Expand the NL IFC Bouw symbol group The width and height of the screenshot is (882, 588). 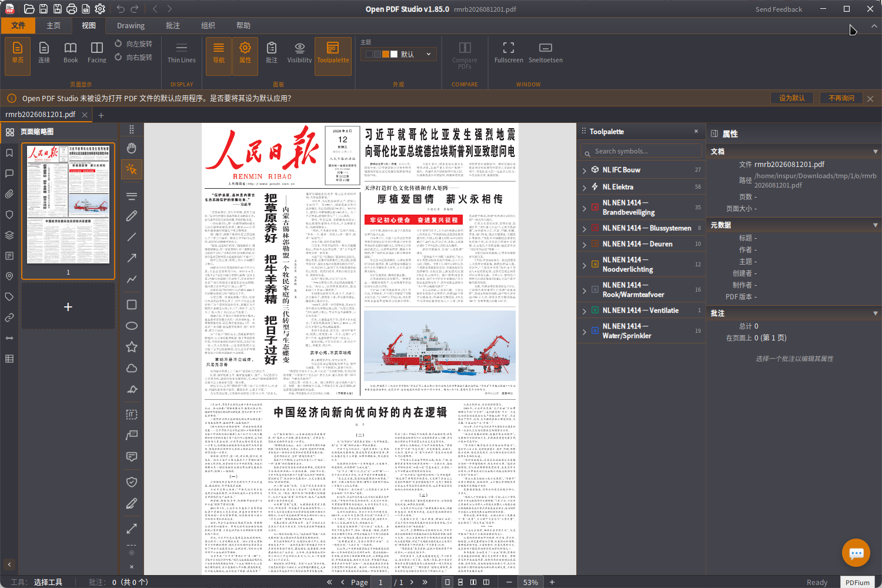tap(584, 170)
